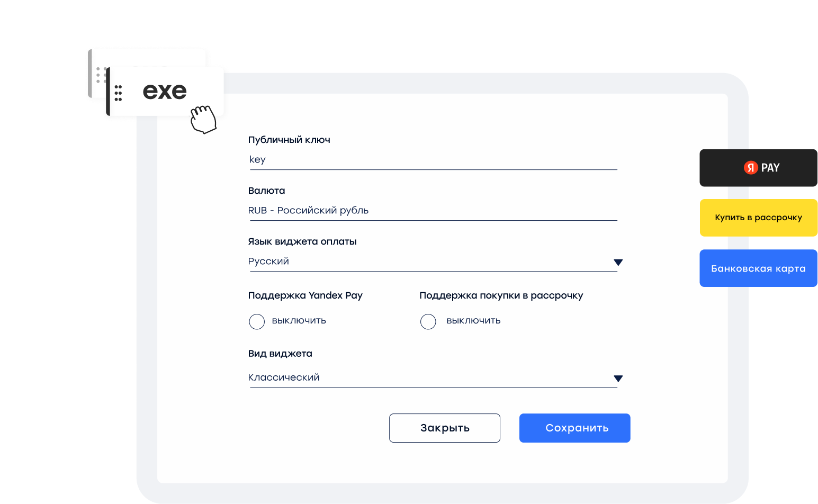Click the drag handle dots on exe card

[118, 93]
